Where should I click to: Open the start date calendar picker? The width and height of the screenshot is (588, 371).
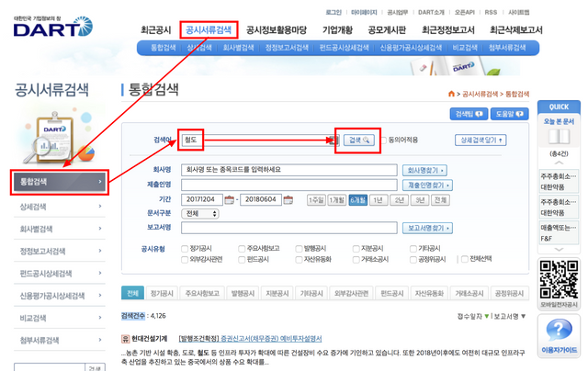coord(229,200)
